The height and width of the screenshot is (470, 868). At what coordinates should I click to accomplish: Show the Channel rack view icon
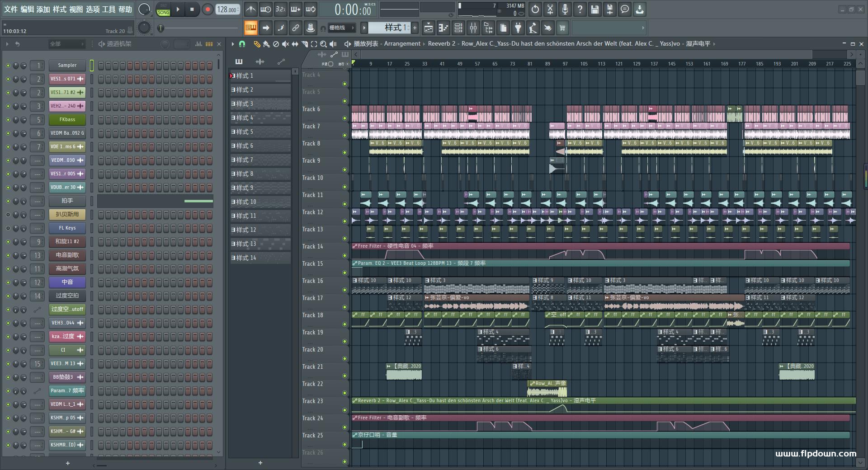458,28
